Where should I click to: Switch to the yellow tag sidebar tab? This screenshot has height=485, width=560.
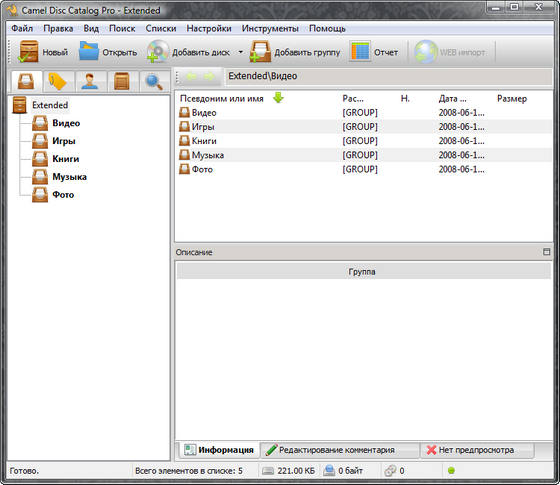(58, 81)
